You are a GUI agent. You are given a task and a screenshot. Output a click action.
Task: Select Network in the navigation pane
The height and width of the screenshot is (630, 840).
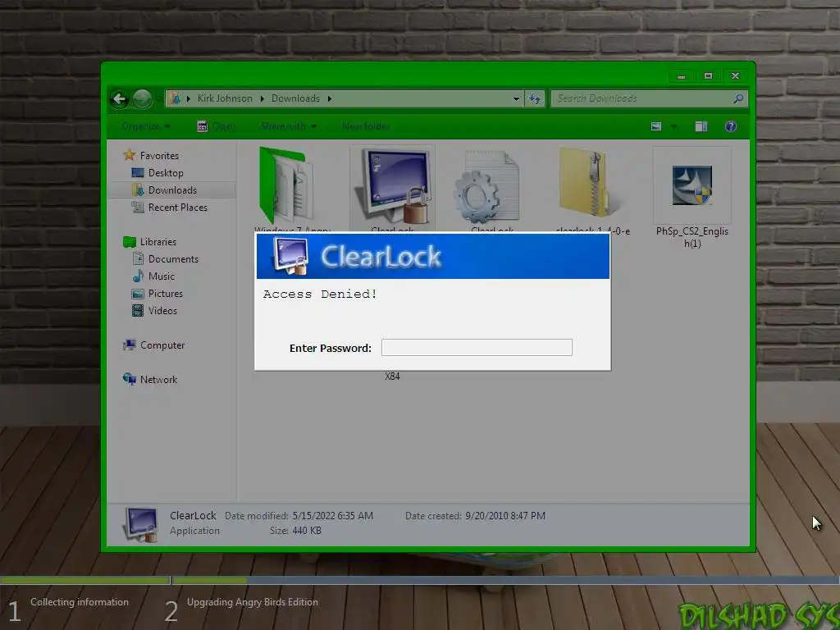tap(158, 380)
